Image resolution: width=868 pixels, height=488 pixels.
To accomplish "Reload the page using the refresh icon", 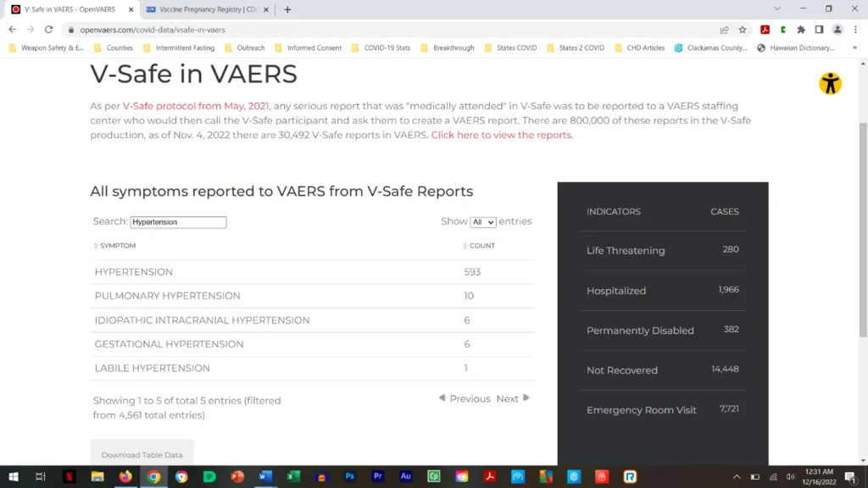I will (48, 30).
